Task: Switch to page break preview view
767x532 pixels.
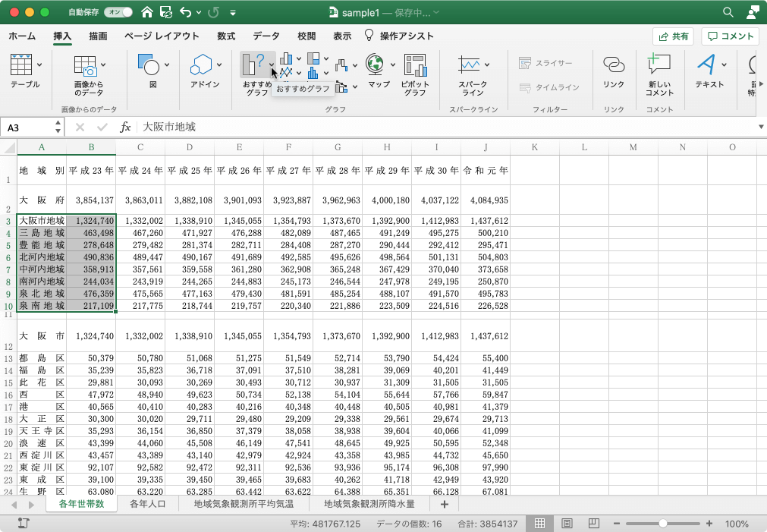Action: pos(593,523)
